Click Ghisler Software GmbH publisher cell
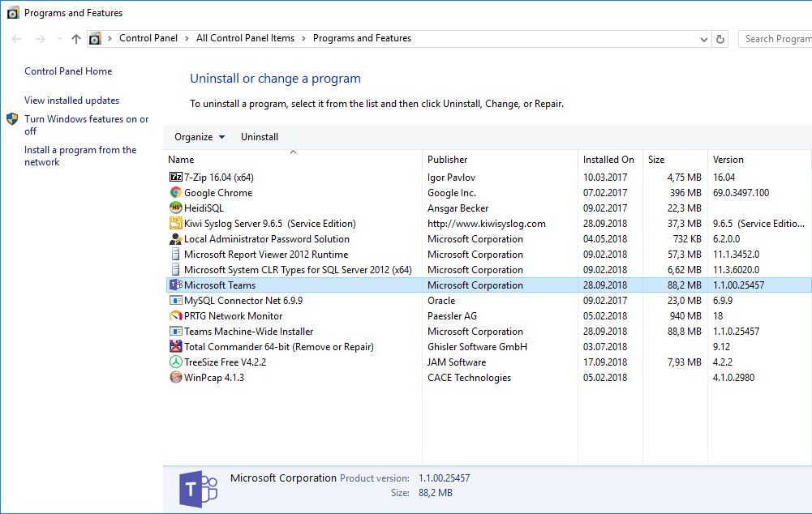Screen dimensions: 812x514 pyautogui.click(x=477, y=347)
